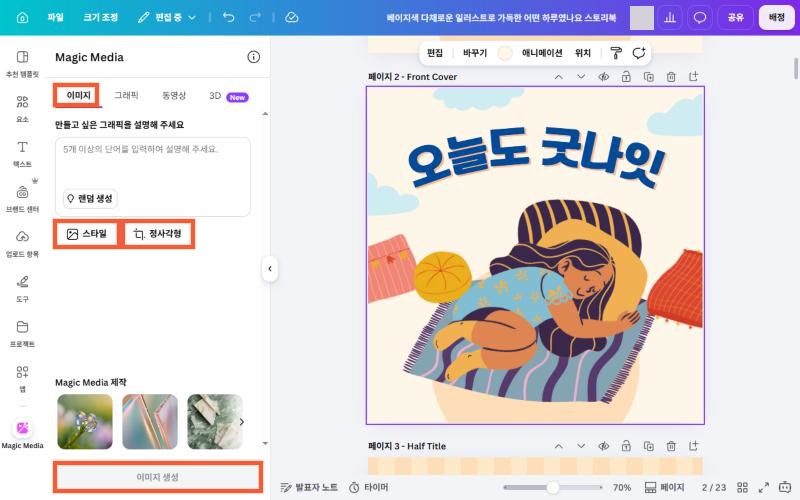This screenshot has height=500, width=800.
Task: Add a comment from floating toolbar
Action: point(639,53)
